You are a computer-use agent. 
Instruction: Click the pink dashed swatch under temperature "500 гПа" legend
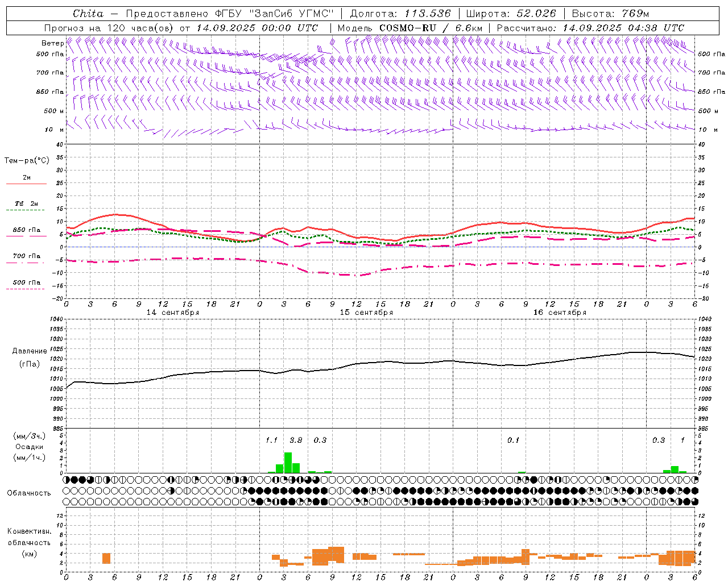tap(25, 289)
